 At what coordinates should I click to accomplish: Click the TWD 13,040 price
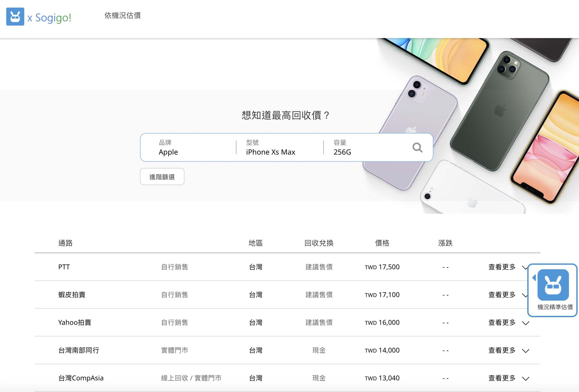pos(382,378)
